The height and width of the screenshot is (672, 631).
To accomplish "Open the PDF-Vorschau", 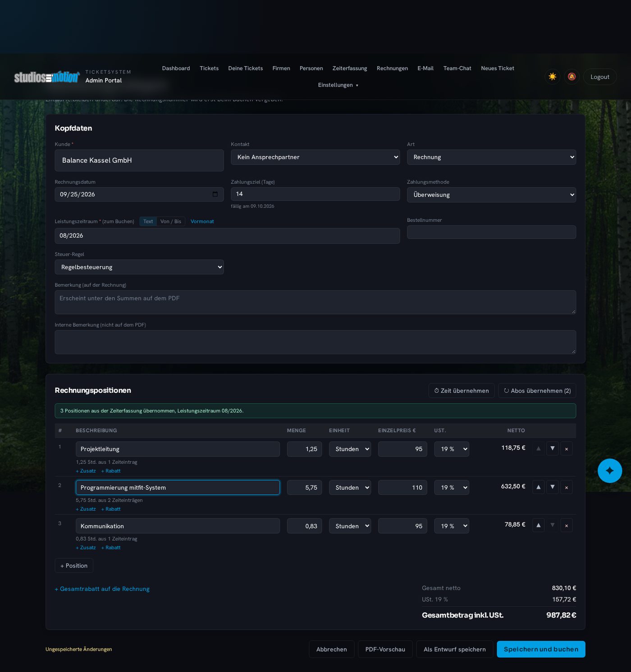I will pos(385,649).
